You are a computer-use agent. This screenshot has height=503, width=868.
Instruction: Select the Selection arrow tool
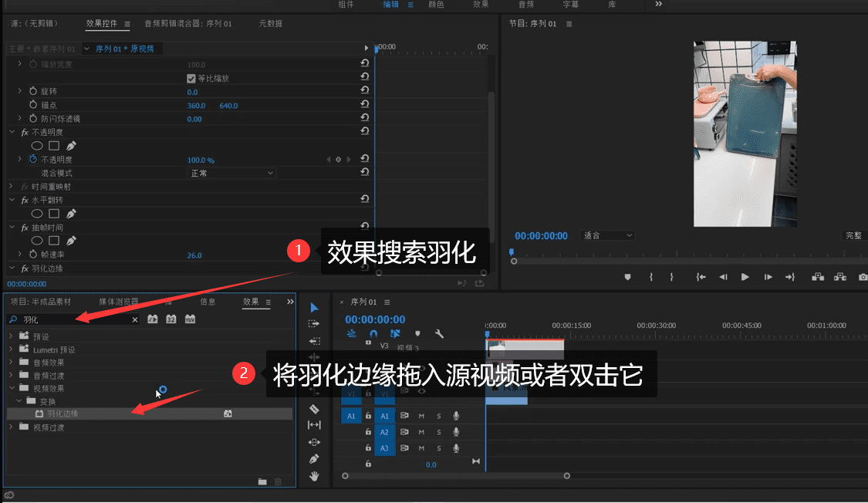(x=314, y=308)
